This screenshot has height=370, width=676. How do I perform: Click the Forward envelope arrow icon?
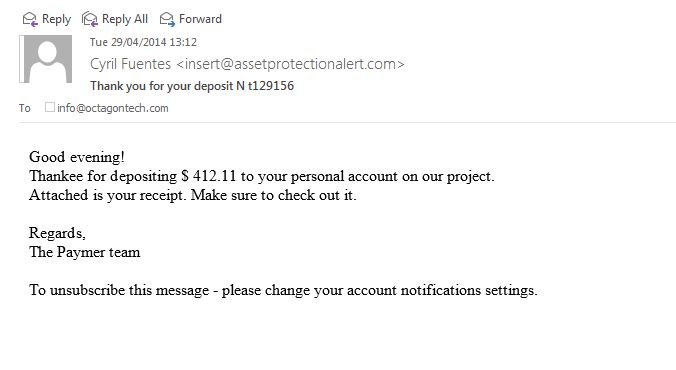pyautogui.click(x=167, y=19)
